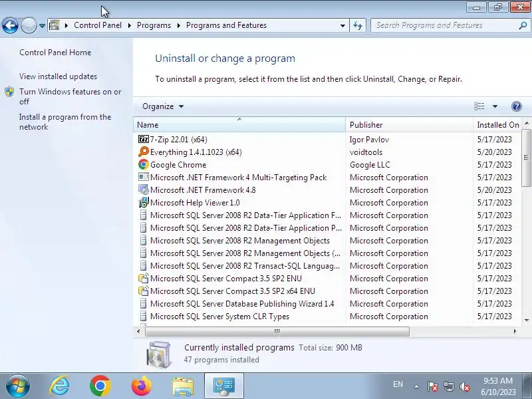Click the network tray icon

449,386
